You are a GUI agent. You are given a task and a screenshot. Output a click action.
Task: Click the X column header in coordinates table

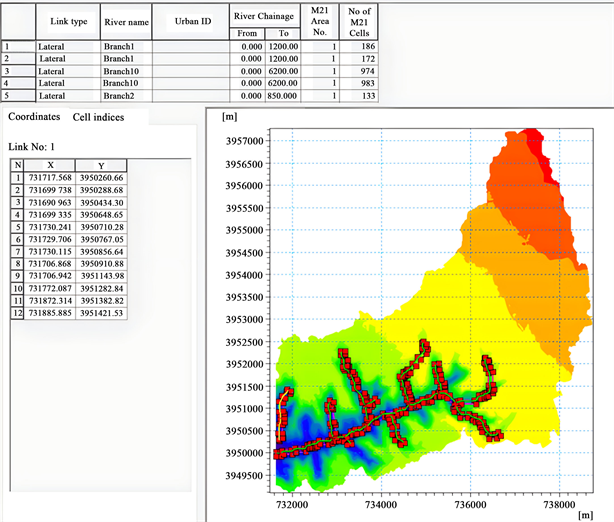click(x=50, y=165)
